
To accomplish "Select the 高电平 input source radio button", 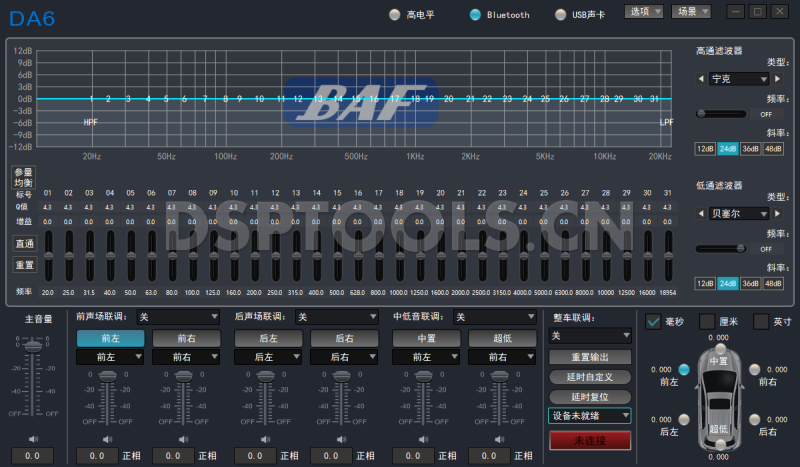I will point(394,15).
